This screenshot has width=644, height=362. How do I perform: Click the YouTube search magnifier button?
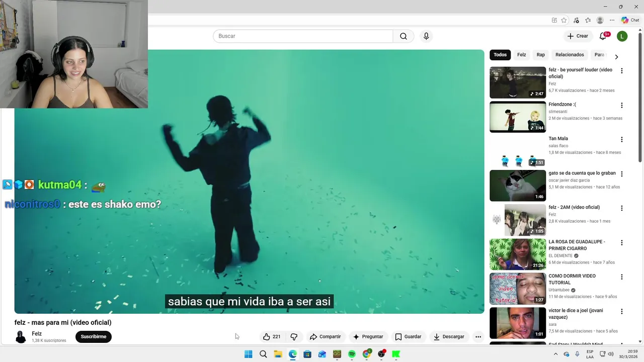coord(404,36)
